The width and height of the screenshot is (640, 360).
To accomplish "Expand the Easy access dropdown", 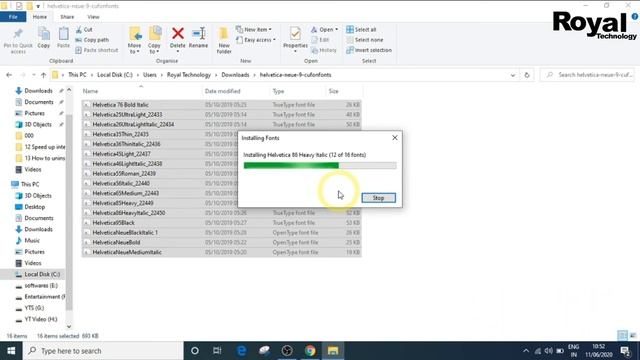I will pos(256,40).
